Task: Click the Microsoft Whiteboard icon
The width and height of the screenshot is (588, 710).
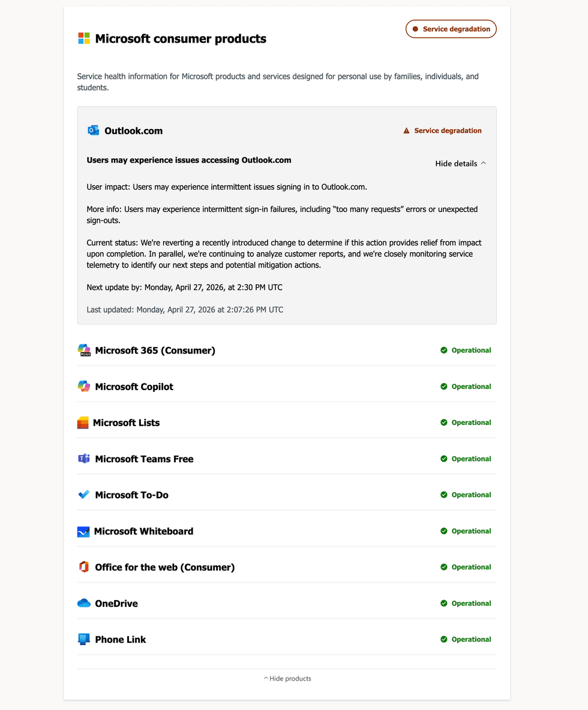Action: point(83,531)
